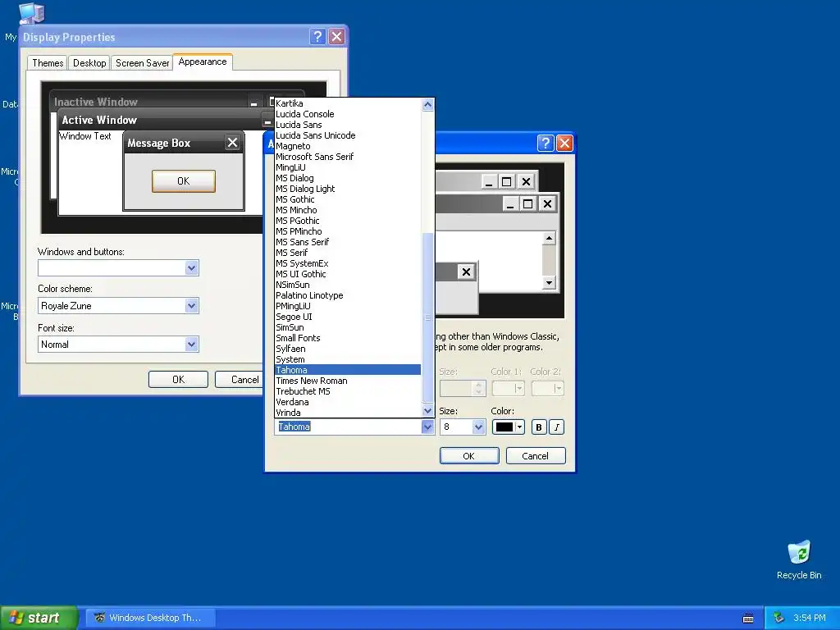Click help icon in Advanced Appearance title bar

click(545, 143)
